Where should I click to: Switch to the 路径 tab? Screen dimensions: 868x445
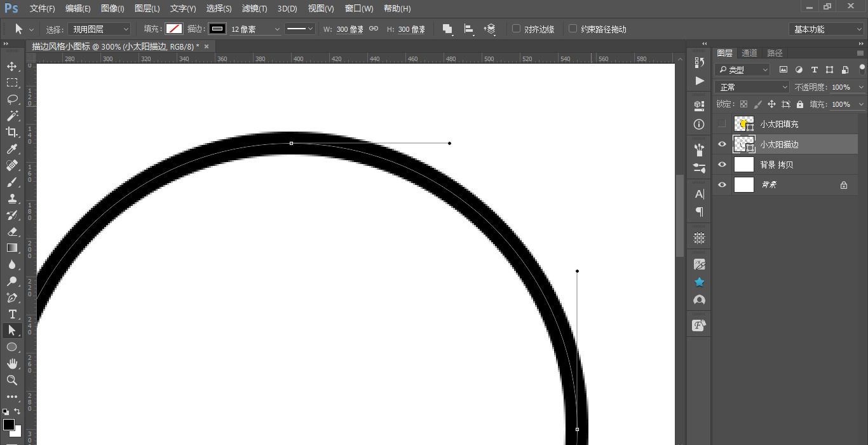pos(775,53)
